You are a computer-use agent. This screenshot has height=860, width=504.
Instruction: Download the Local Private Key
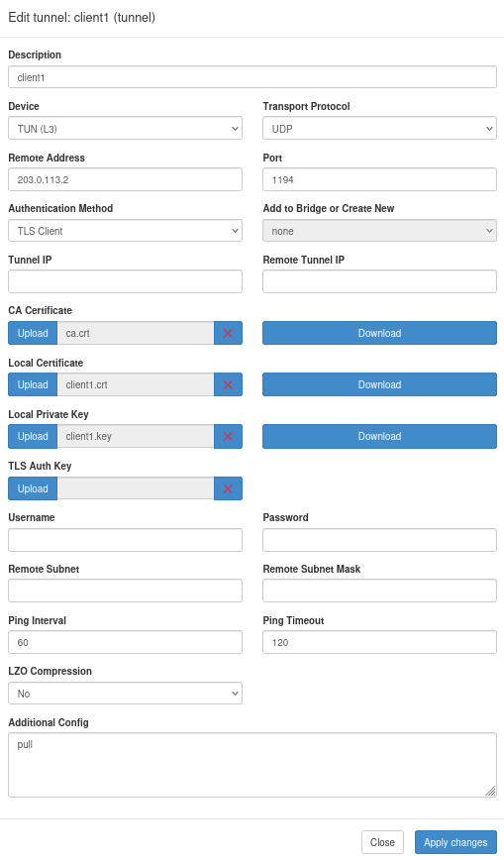pyautogui.click(x=379, y=436)
